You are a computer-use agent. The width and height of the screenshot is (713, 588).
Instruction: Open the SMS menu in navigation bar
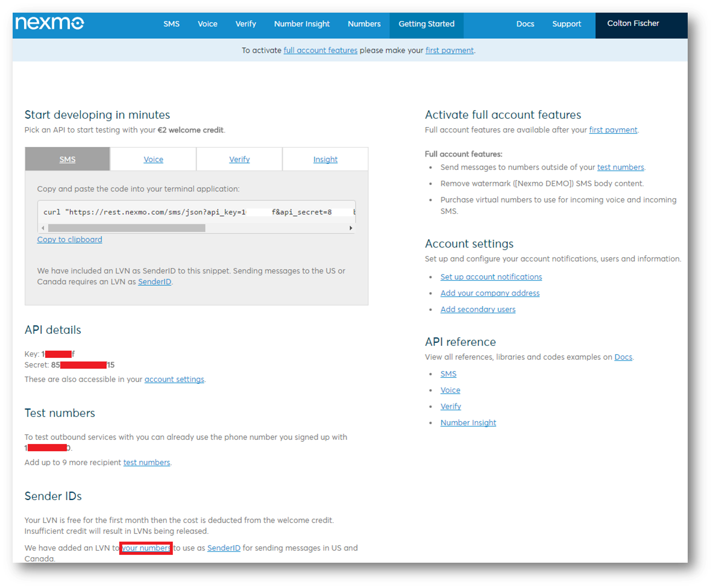pos(171,24)
